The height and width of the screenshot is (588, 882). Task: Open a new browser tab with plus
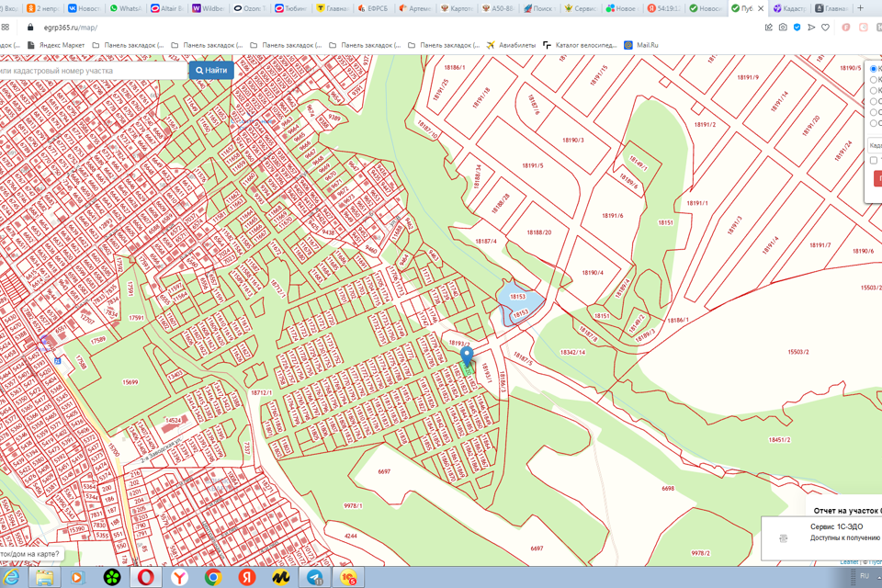(862, 8)
